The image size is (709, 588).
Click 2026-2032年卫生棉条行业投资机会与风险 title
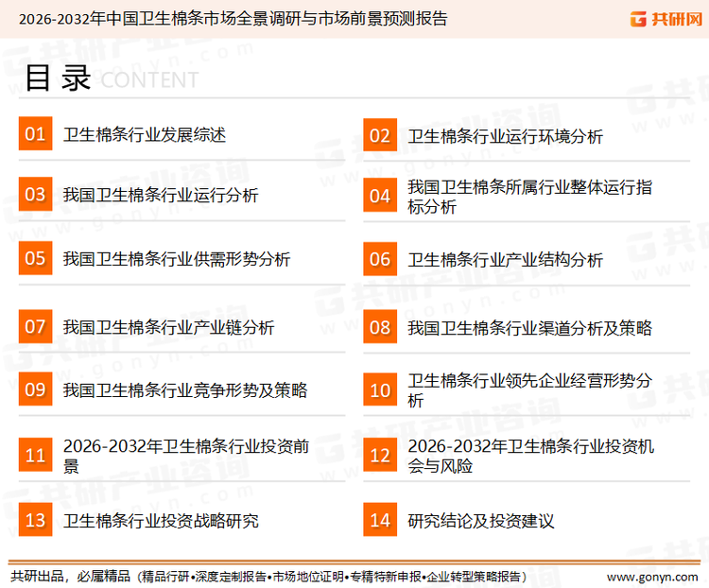531,456
